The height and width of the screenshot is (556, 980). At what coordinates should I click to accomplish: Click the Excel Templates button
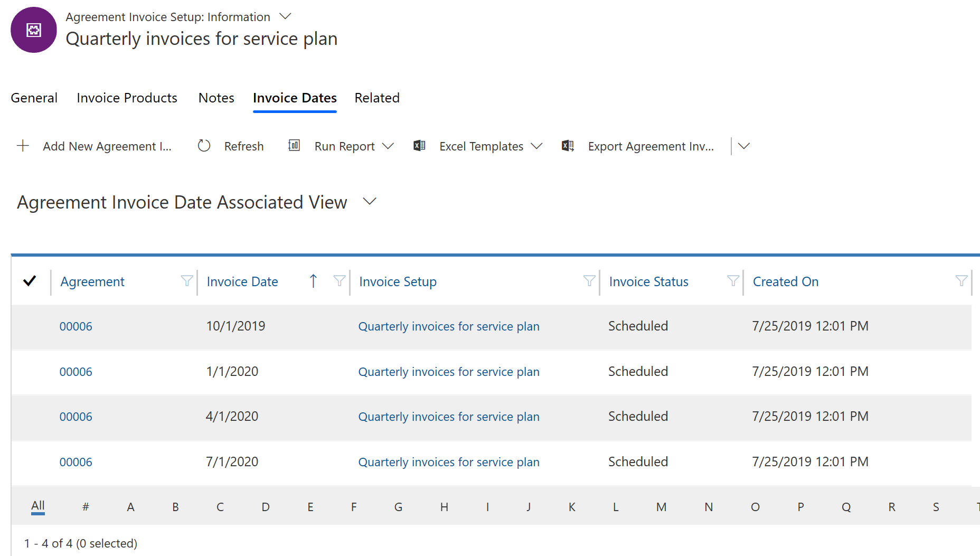[x=481, y=146]
